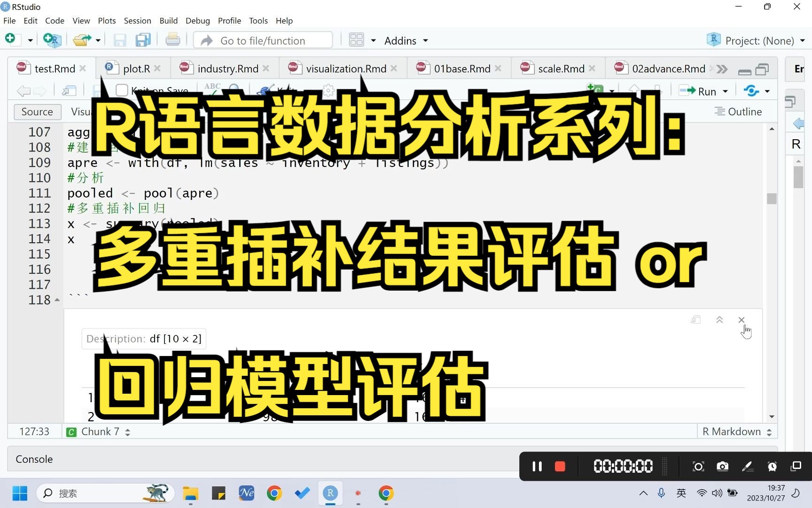Viewport: 812px width, 508px height.
Task: Save the current document icon
Action: [120, 40]
